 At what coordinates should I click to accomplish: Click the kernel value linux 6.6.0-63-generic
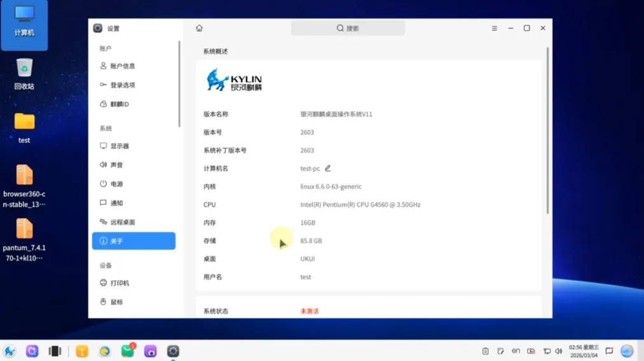pos(331,186)
